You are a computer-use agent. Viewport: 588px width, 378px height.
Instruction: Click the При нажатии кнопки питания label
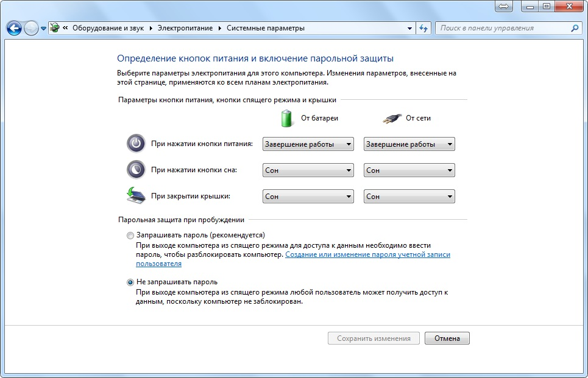202,144
